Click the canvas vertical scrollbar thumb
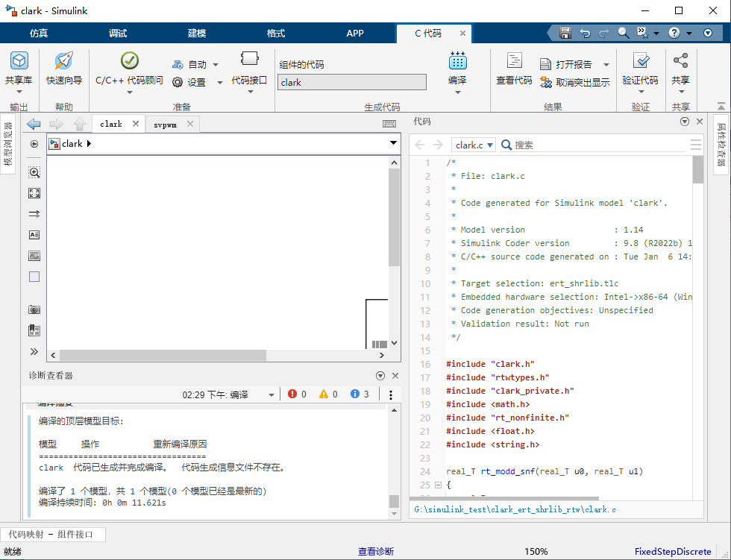The width and height of the screenshot is (731, 560). 394,217
